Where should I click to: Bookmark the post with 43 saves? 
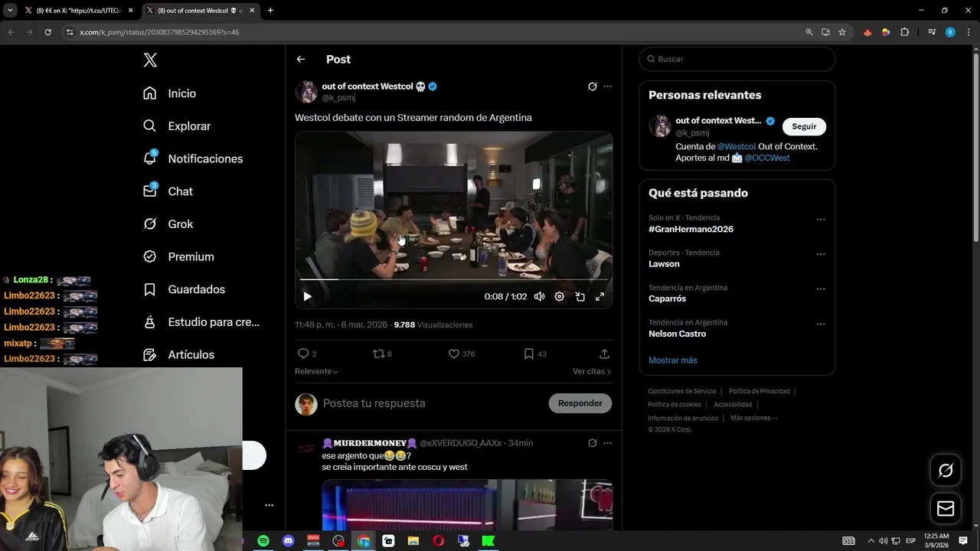[x=534, y=354]
